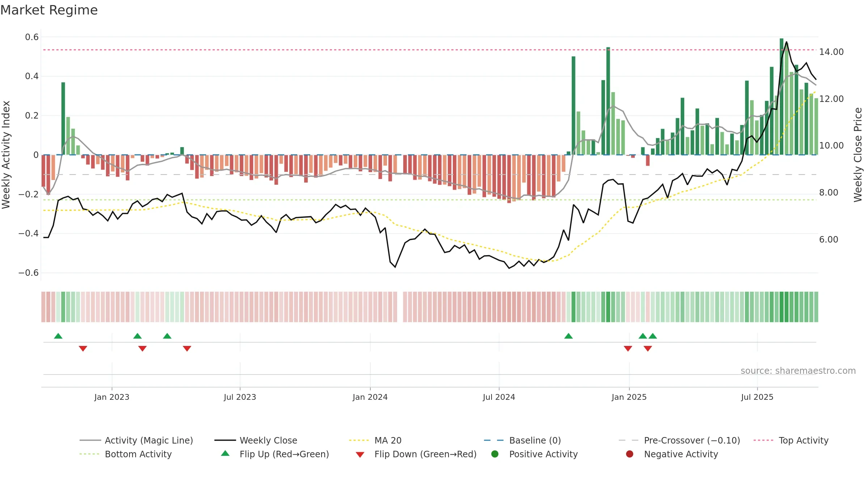Click the Weekly Close Price axis title
The width and height of the screenshot is (868, 488).
click(858, 155)
